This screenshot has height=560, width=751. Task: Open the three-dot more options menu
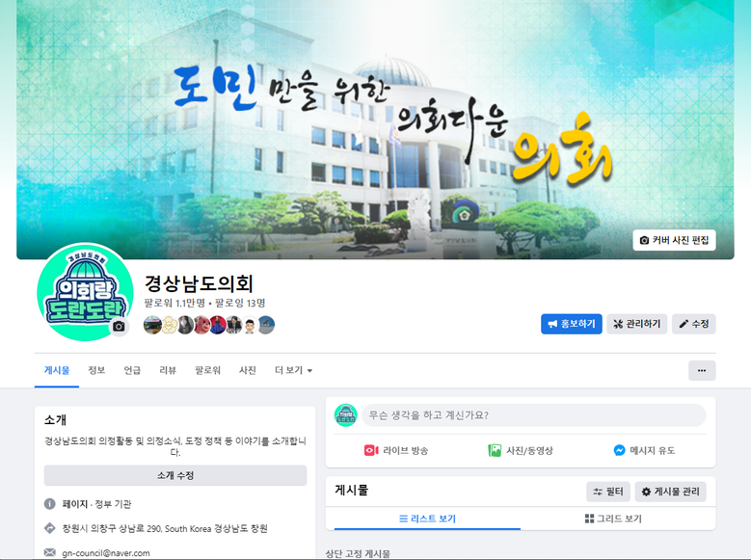click(702, 370)
